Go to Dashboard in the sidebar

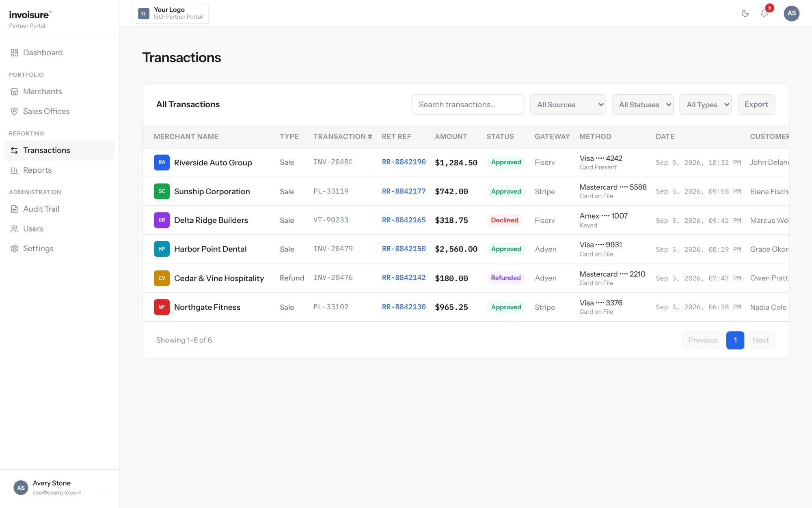[60, 53]
